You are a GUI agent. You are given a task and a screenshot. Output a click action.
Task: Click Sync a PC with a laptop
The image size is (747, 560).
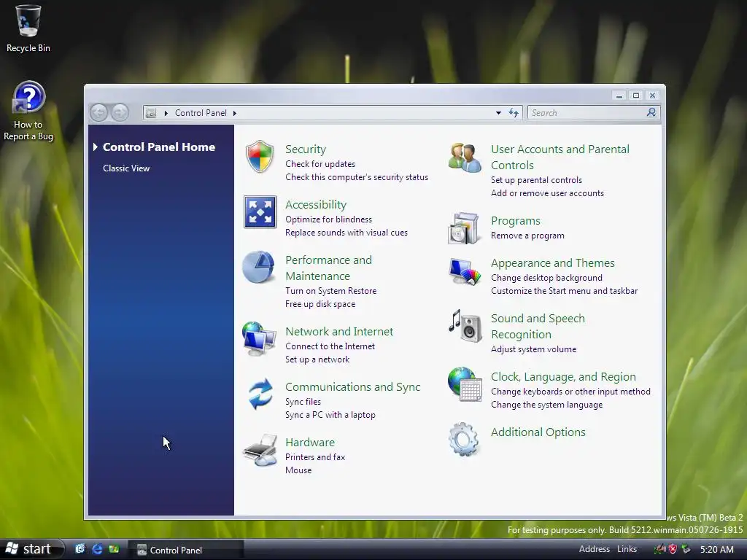[330, 415]
